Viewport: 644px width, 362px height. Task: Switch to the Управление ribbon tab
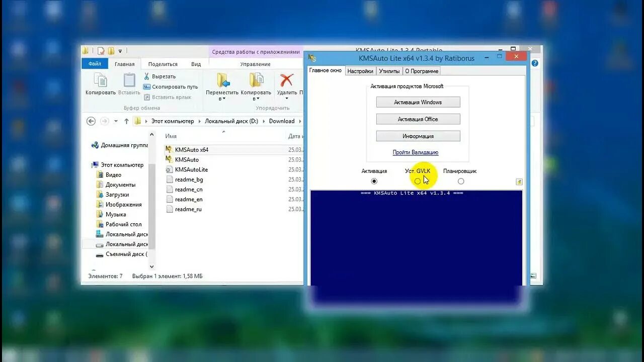[x=255, y=64]
